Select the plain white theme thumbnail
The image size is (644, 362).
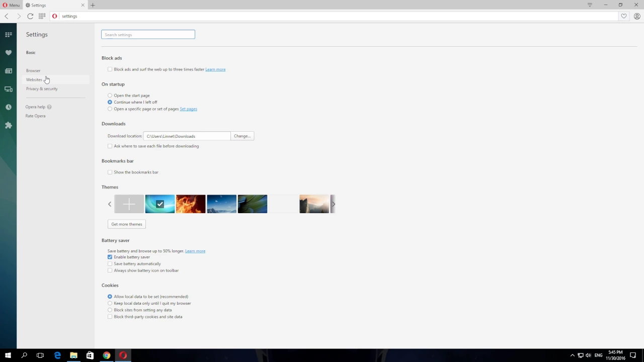point(283,204)
